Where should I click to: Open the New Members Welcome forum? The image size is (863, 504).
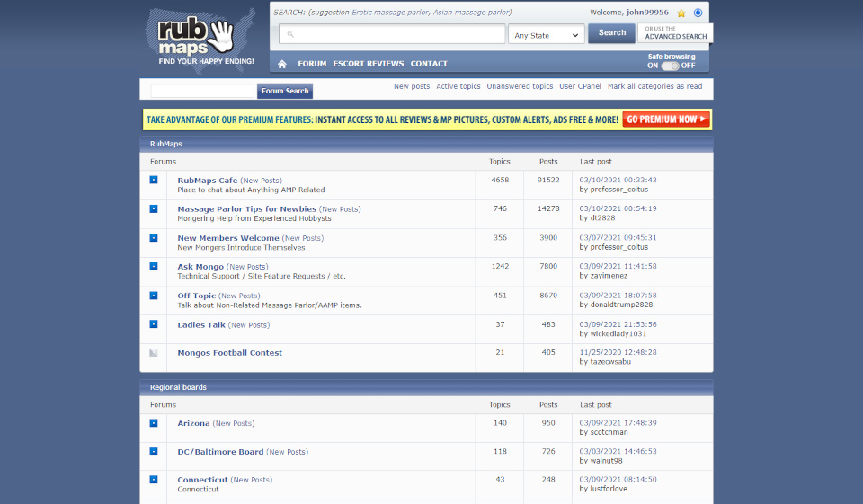coord(227,238)
